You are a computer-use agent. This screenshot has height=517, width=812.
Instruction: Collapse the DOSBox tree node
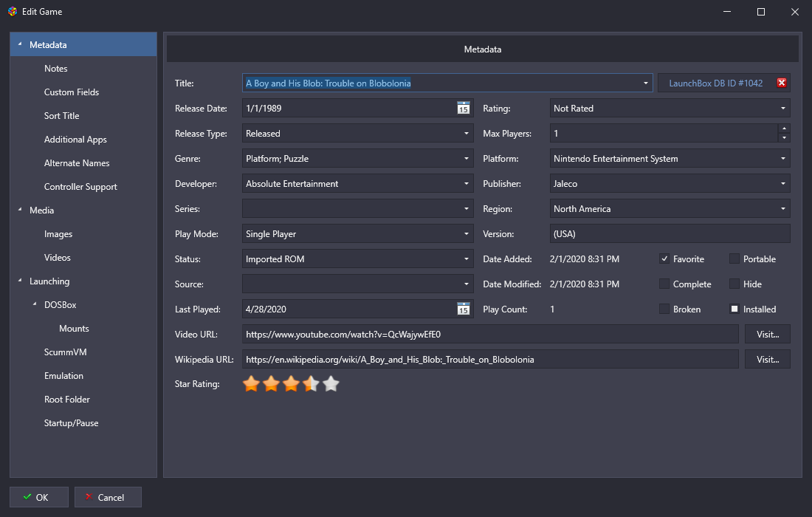[35, 304]
